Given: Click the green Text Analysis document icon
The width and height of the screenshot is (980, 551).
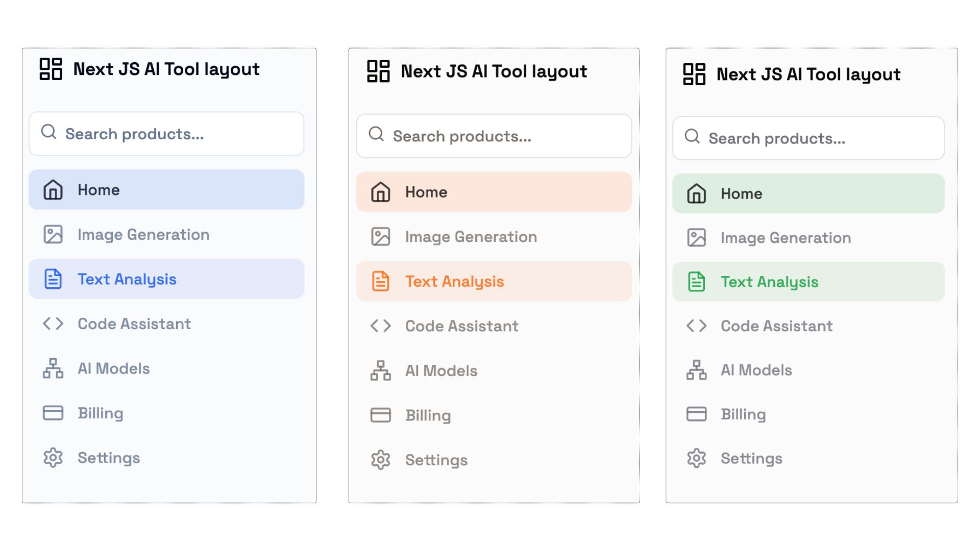Looking at the screenshot, I should (696, 282).
